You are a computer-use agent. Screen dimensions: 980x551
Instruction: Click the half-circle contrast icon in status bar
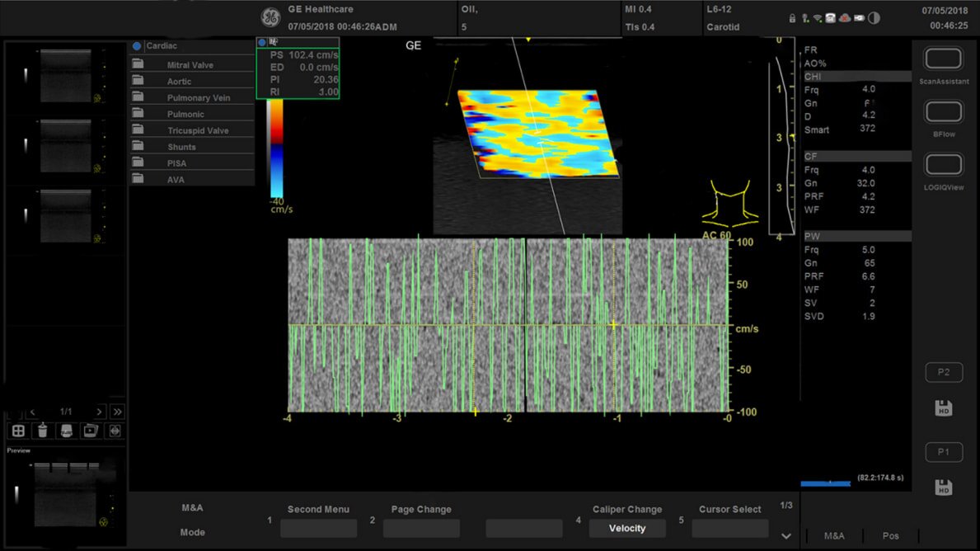click(x=874, y=18)
